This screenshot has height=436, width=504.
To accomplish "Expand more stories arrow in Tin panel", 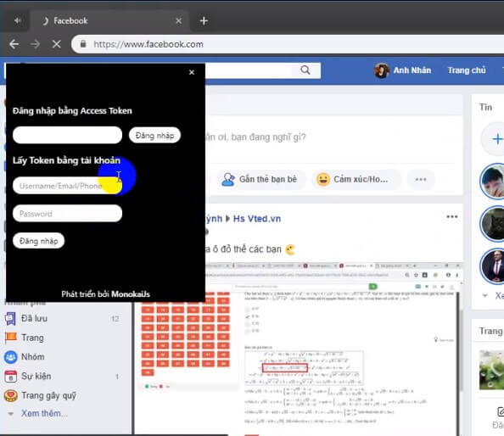I will [x=484, y=295].
